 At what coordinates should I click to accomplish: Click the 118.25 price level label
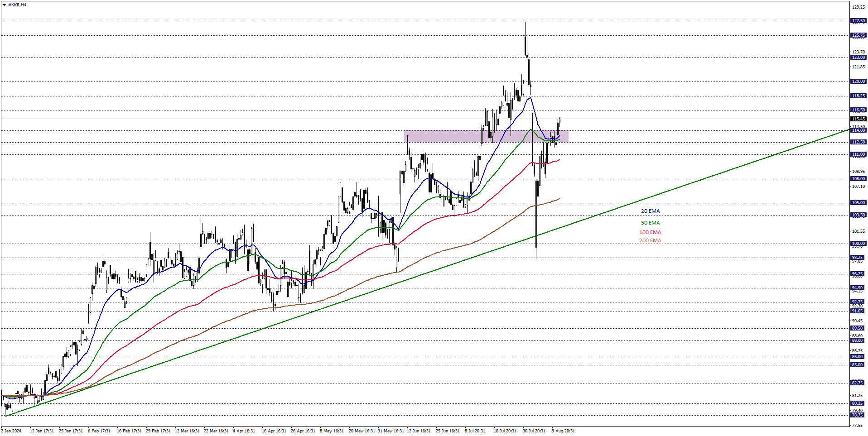[858, 96]
